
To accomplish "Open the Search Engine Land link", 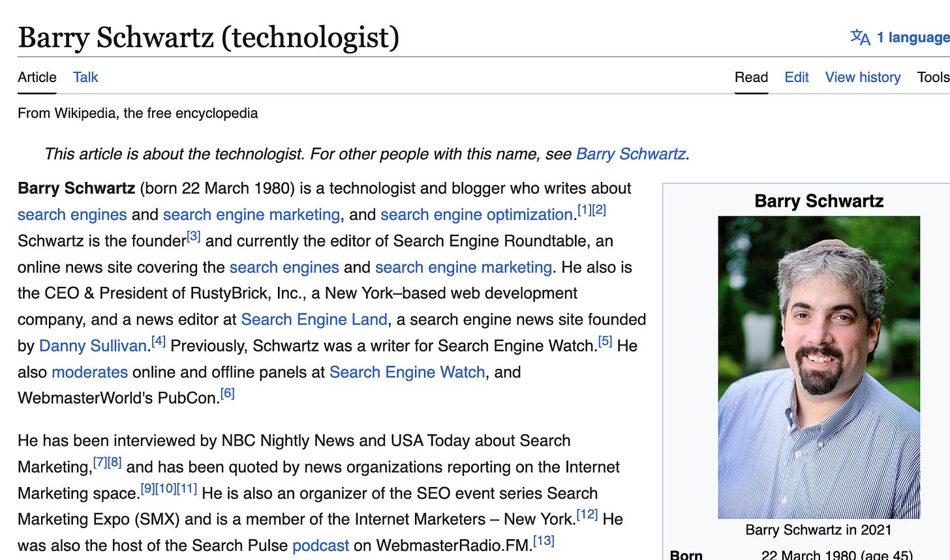I will [x=314, y=319].
